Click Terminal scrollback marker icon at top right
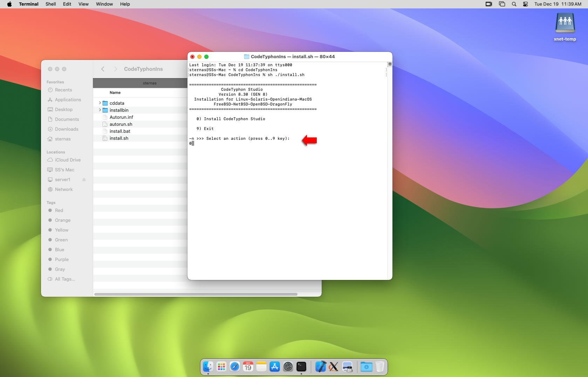This screenshot has height=377, width=588. [x=390, y=64]
